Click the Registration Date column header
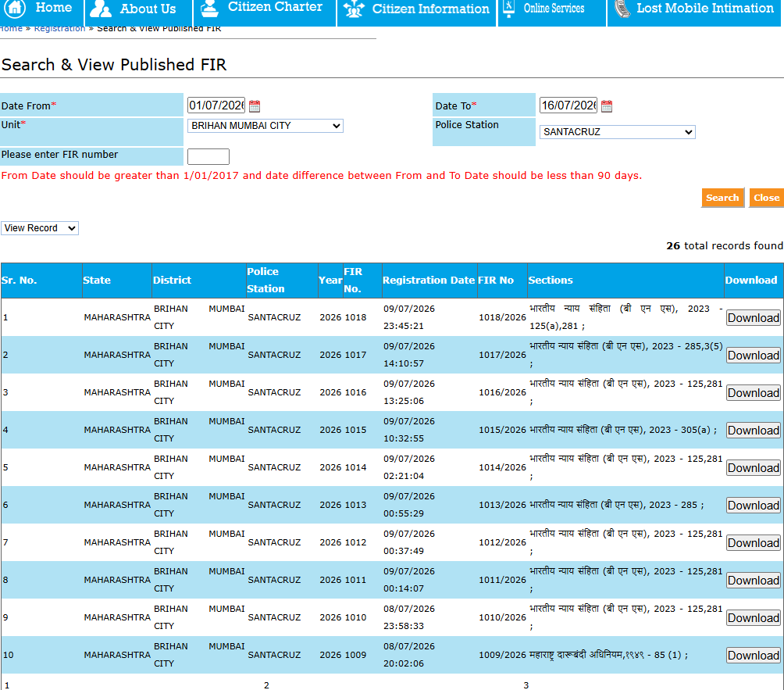This screenshot has width=784, height=690. click(x=429, y=281)
